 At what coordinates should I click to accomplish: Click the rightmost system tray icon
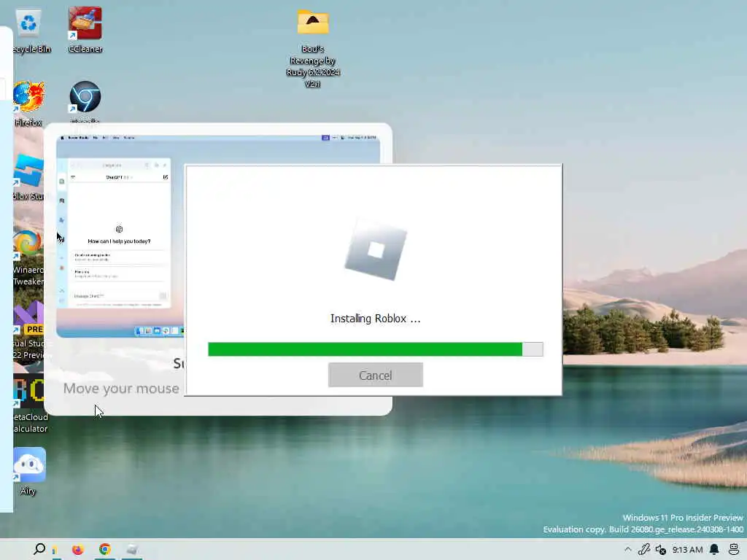pos(734,550)
